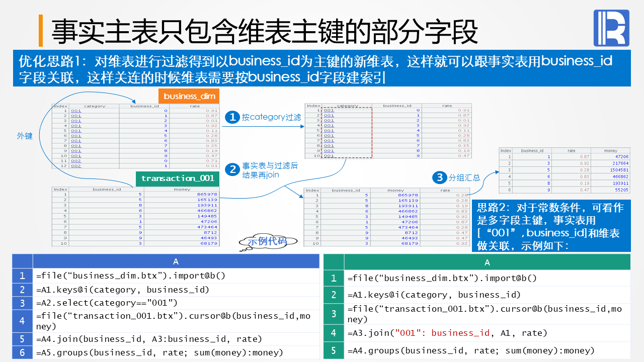Click the cursor@b cell in the green code table
This screenshot has width=644, height=362.
[487, 314]
